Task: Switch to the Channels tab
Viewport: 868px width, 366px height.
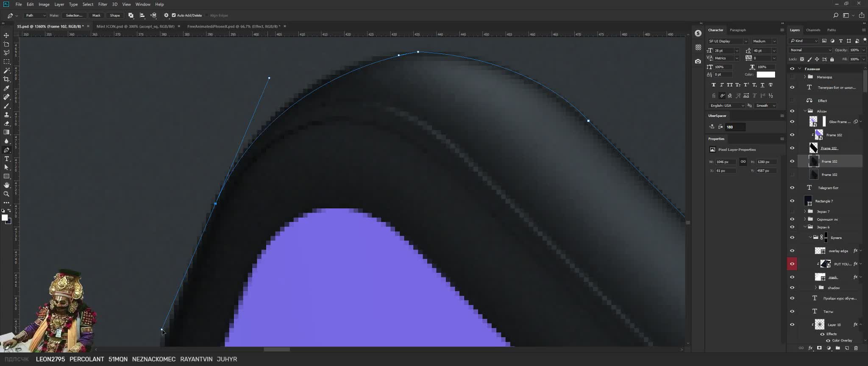Action: click(813, 30)
